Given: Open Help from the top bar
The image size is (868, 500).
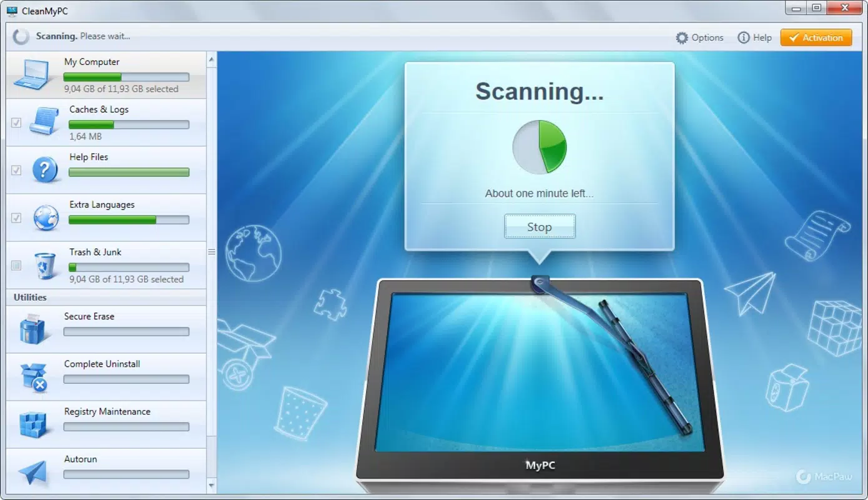Looking at the screenshot, I should (x=754, y=37).
